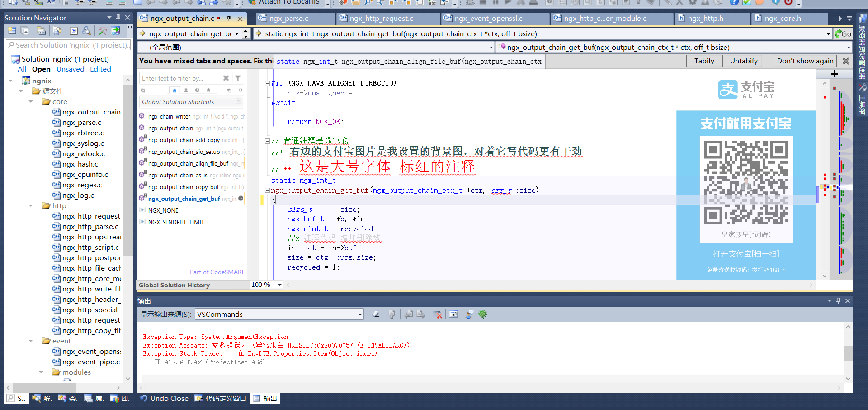This screenshot has width=868, height=410.
Task: Click the Tabify button
Action: click(704, 61)
